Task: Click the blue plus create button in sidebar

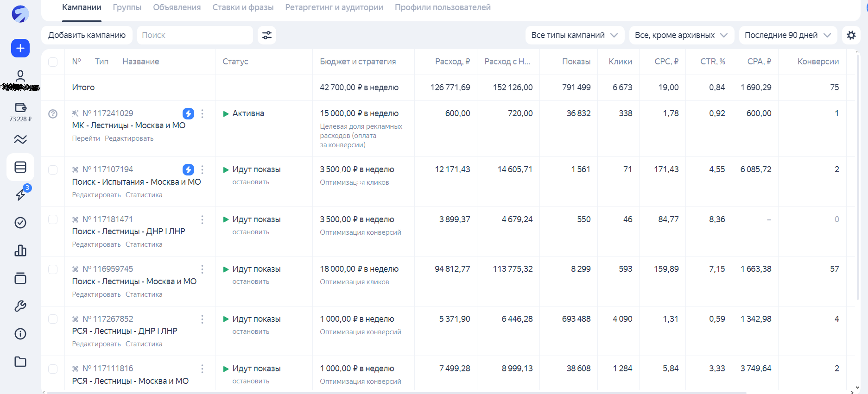Action: pos(20,48)
